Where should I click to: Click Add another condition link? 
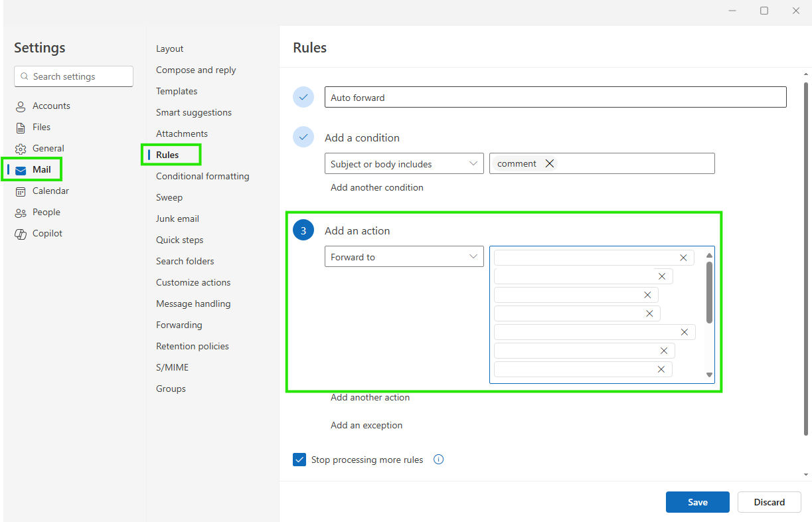pos(376,187)
